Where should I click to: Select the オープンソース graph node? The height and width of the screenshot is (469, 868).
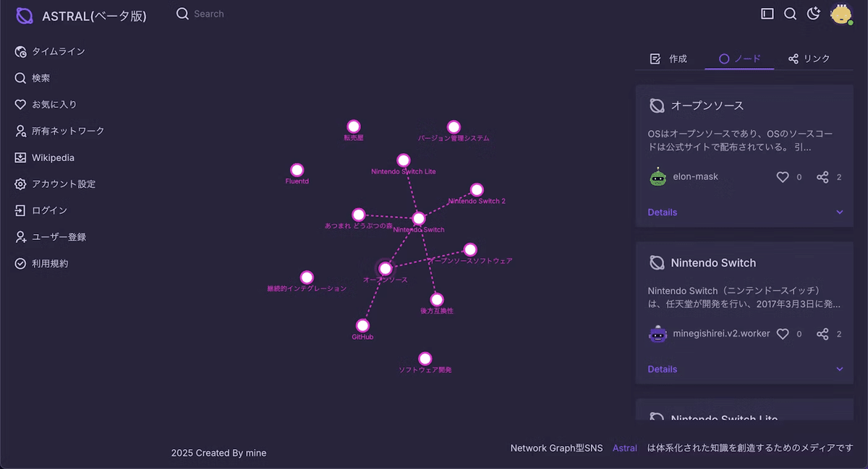click(386, 269)
